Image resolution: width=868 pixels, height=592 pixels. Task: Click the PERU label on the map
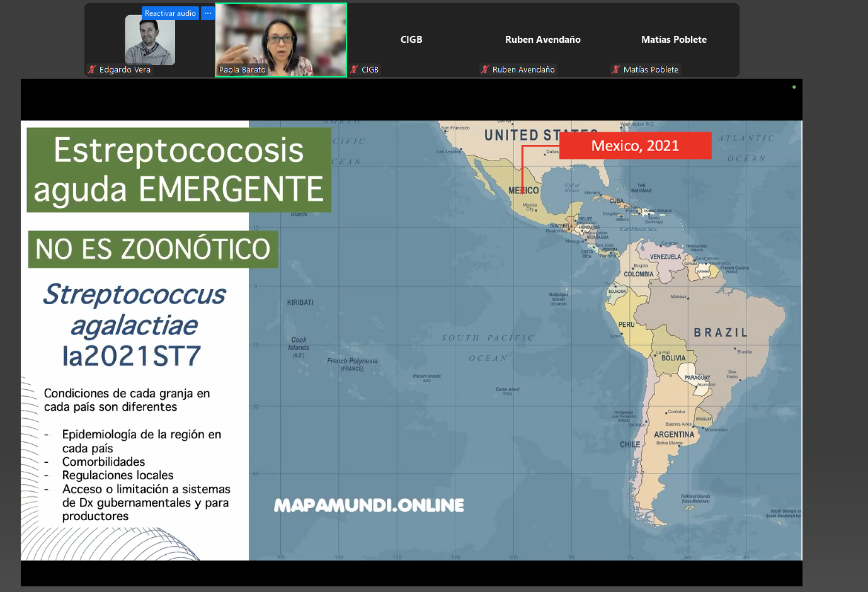pos(627,325)
